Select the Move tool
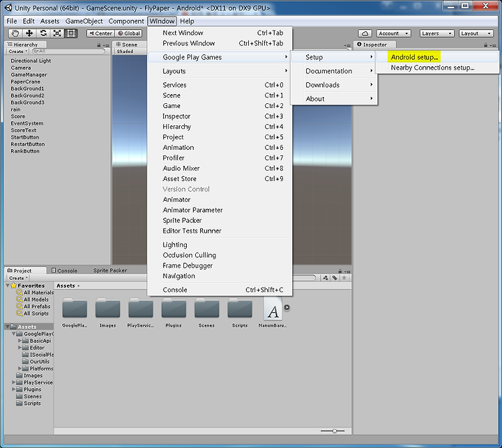502x448 pixels. pyautogui.click(x=29, y=33)
